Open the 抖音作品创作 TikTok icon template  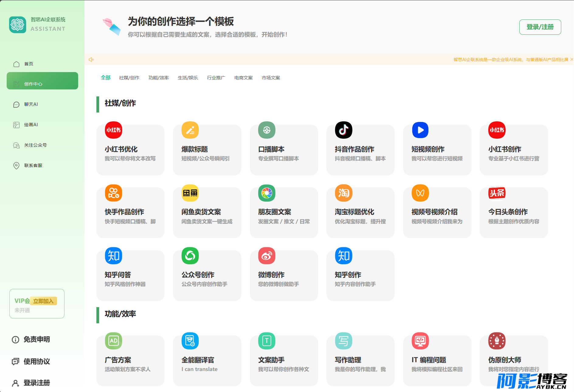pyautogui.click(x=344, y=130)
